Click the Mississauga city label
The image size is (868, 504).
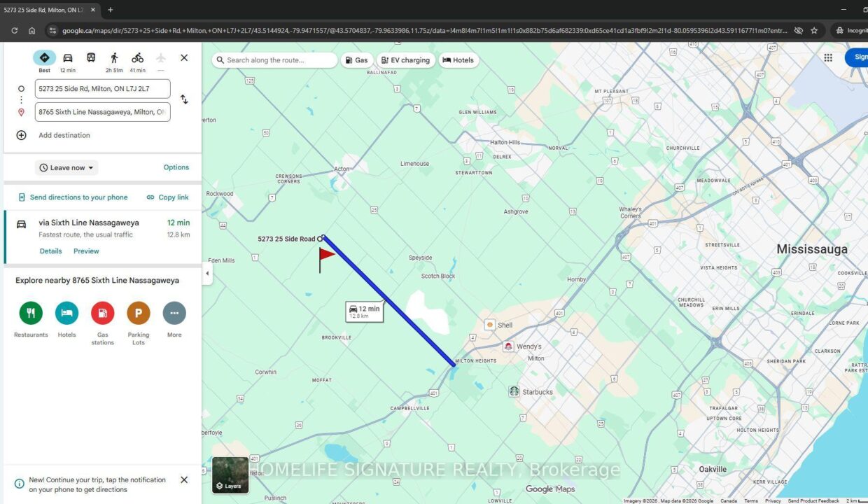(x=812, y=249)
